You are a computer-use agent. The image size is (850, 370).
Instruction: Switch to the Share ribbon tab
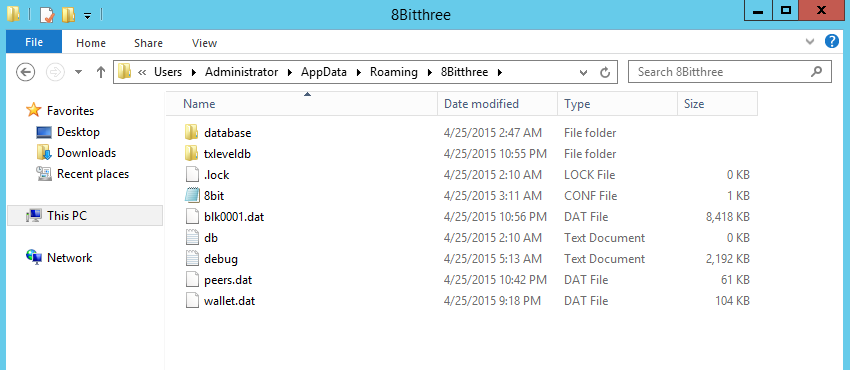149,43
